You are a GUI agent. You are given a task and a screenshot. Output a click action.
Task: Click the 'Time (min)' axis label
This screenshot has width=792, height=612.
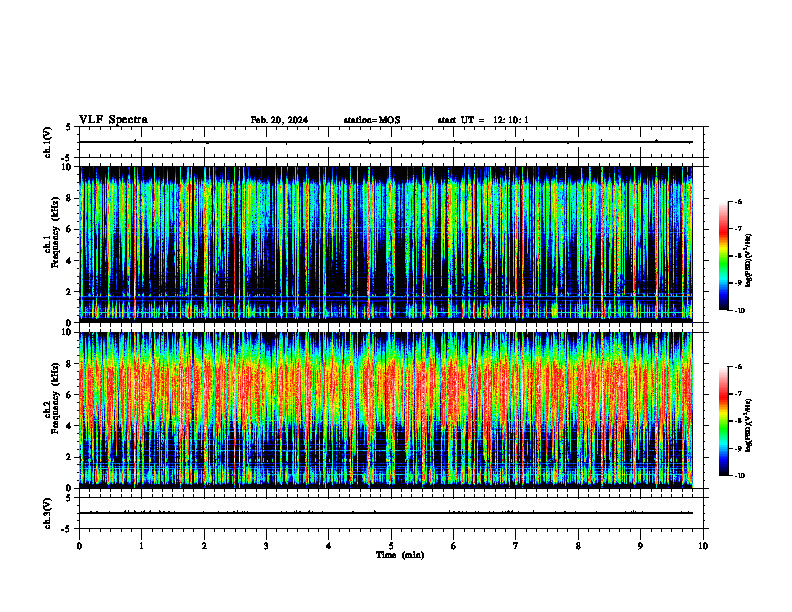pyautogui.click(x=400, y=555)
